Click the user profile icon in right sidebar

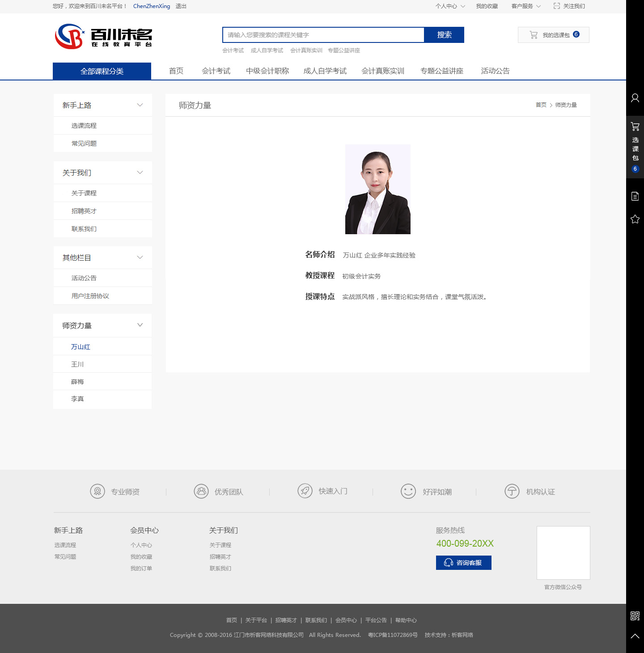635,98
